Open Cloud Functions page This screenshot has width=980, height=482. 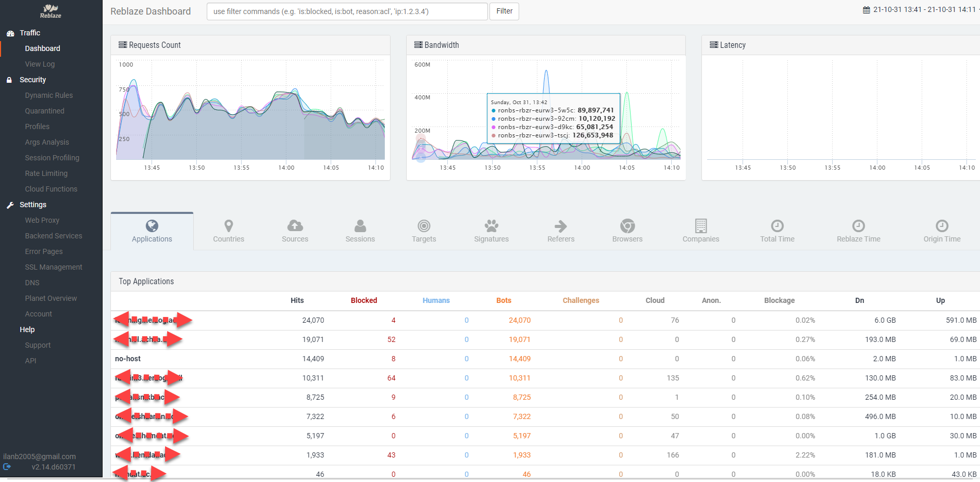[x=51, y=189]
